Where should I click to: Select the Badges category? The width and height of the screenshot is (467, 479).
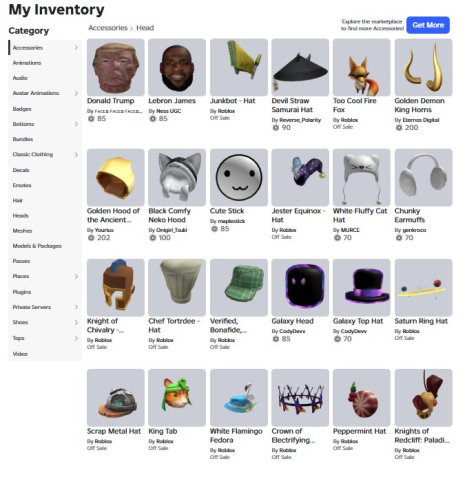(x=22, y=109)
